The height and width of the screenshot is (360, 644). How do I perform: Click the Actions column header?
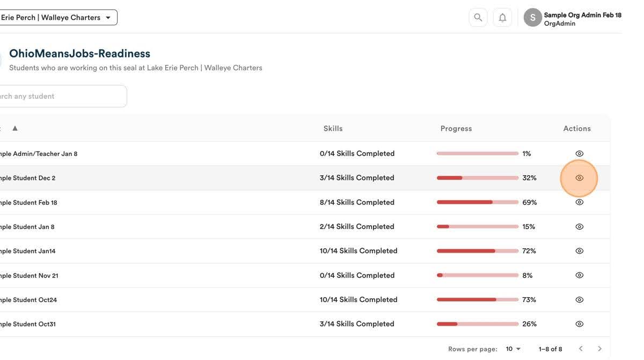point(577,128)
